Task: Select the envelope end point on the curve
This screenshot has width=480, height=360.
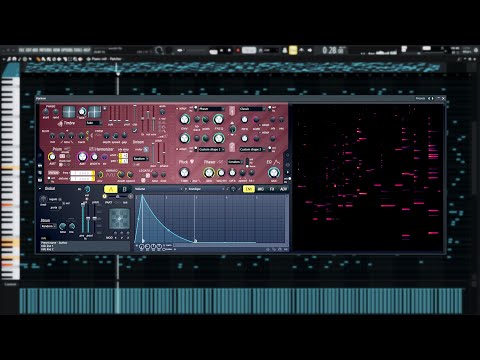Action: pyautogui.click(x=195, y=241)
